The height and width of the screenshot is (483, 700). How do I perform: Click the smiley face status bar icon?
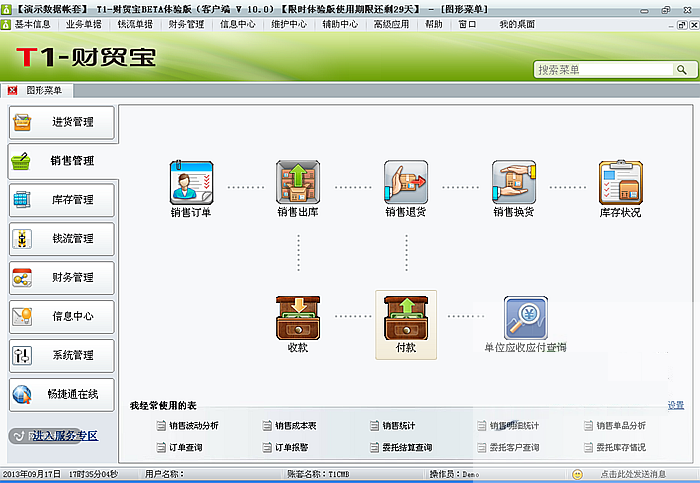coord(577,474)
